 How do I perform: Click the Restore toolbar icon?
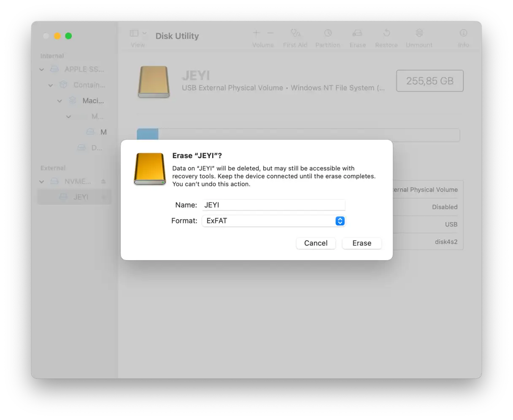tap(386, 33)
